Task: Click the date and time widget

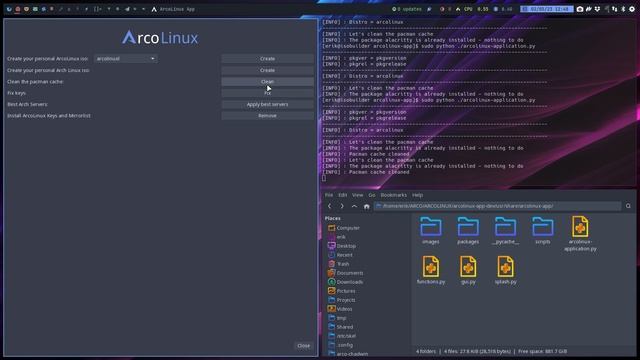Action: [547, 9]
